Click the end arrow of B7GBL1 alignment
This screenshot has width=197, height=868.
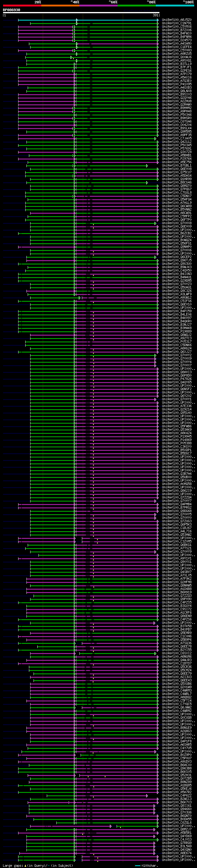[147, 165]
